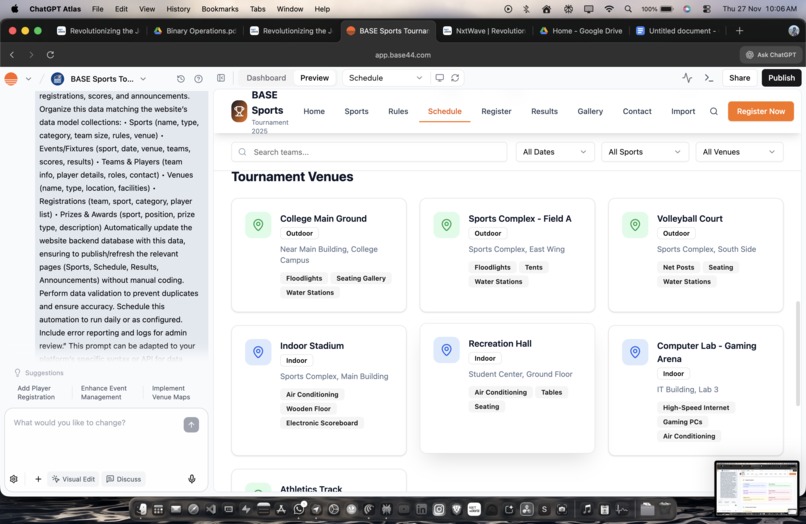The image size is (806, 524).
Task: Choose Implement Venue Maps suggestion
Action: (x=171, y=392)
